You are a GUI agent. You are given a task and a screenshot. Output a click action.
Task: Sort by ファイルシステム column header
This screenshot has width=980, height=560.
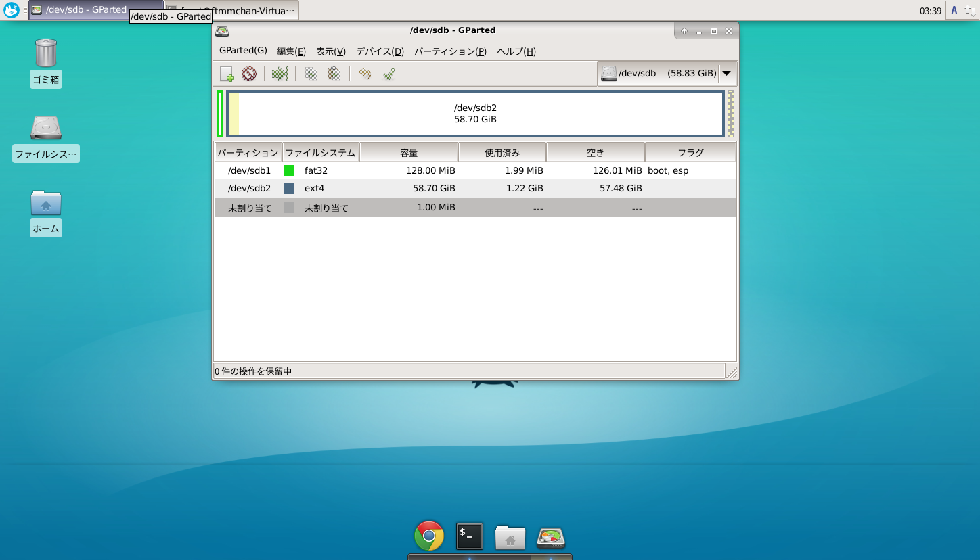click(x=320, y=152)
